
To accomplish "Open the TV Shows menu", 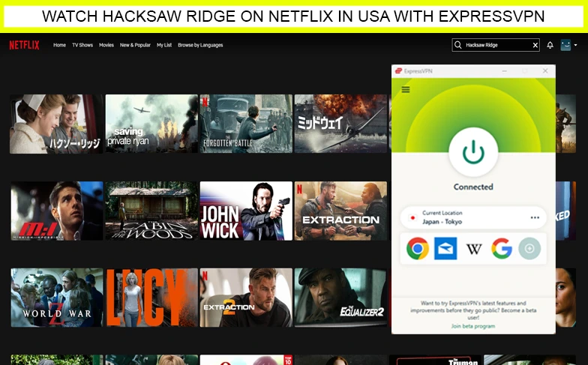I will (82, 45).
